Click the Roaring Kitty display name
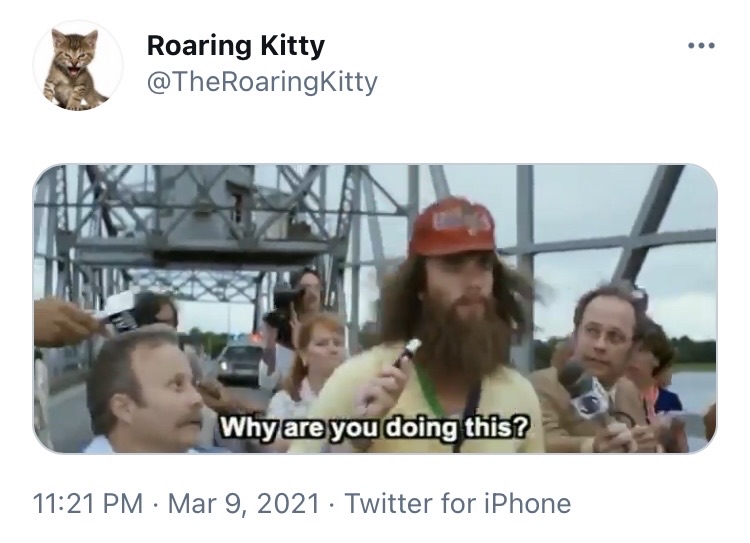 (x=236, y=46)
